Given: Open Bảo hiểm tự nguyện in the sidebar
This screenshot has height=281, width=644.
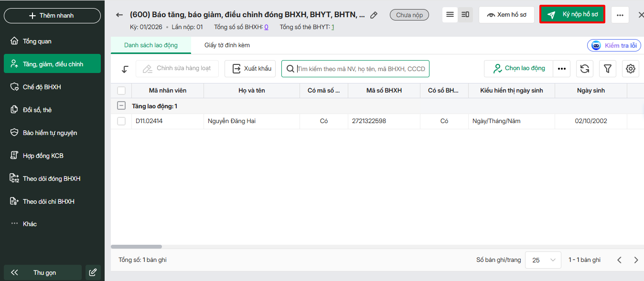Looking at the screenshot, I should pos(52,133).
